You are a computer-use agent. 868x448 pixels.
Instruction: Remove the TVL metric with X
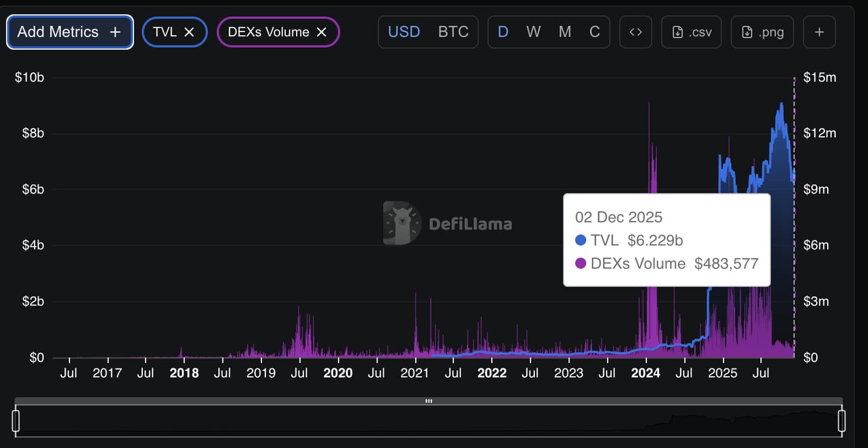pyautogui.click(x=189, y=32)
